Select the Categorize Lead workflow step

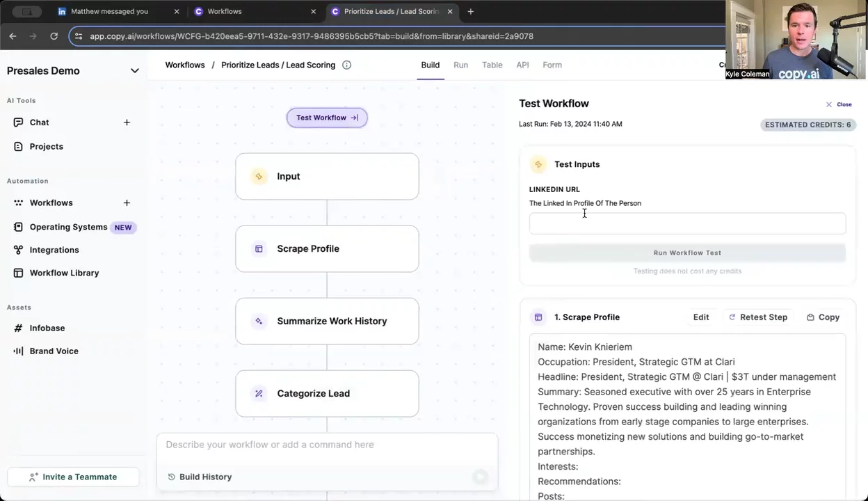coord(327,393)
